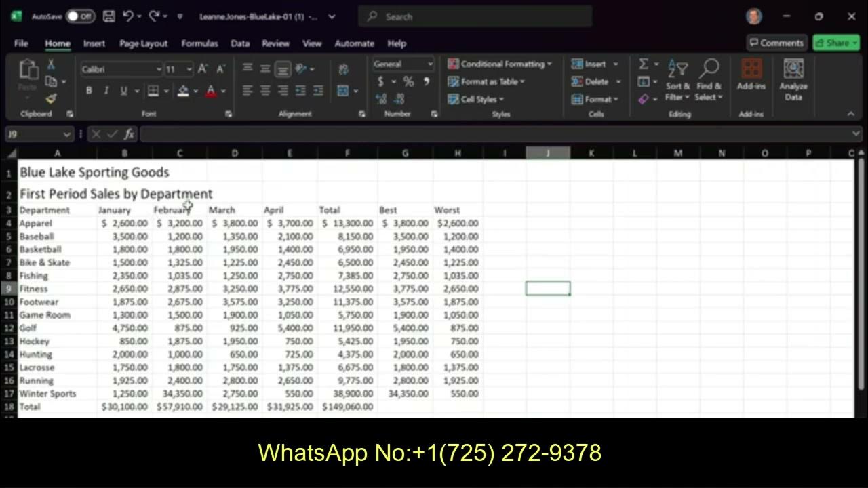Click Top Align icon

click(248, 68)
